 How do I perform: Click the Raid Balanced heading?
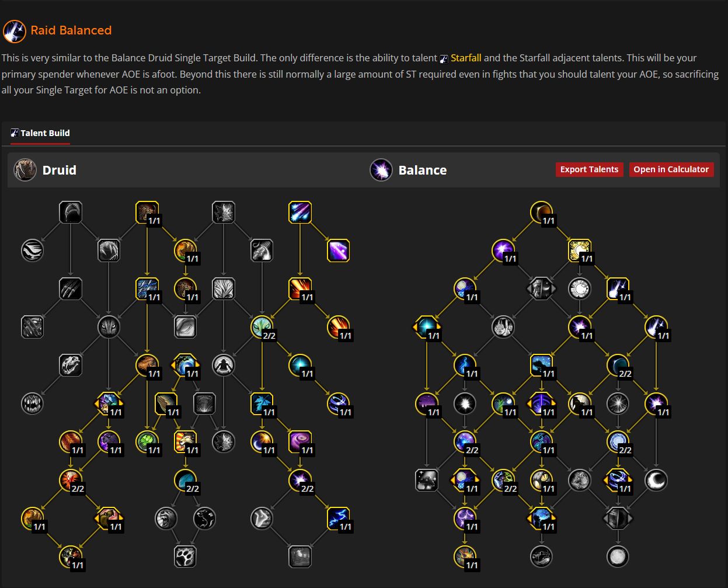(x=71, y=30)
